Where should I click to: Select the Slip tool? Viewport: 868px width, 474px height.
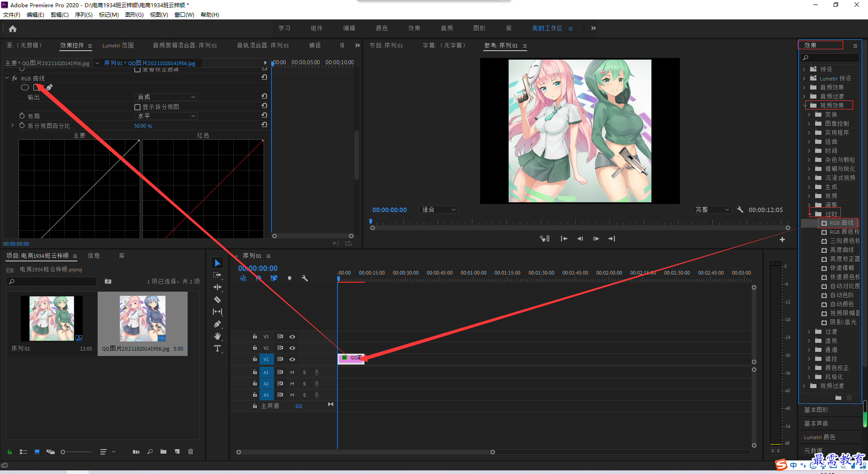coord(217,312)
